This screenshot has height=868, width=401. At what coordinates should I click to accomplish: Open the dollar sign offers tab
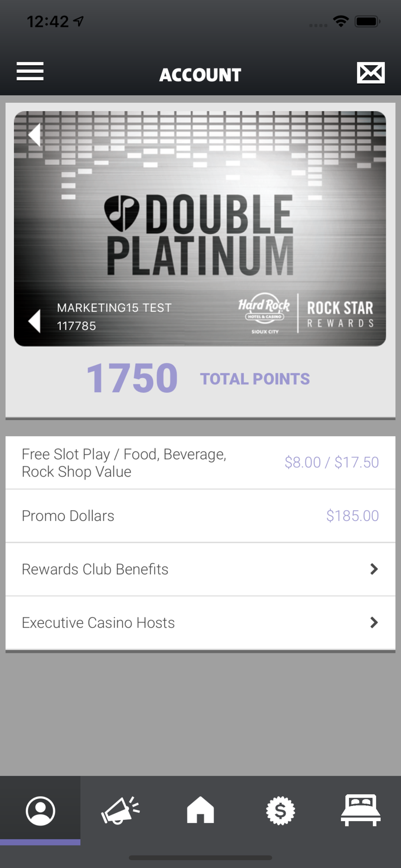point(280,810)
